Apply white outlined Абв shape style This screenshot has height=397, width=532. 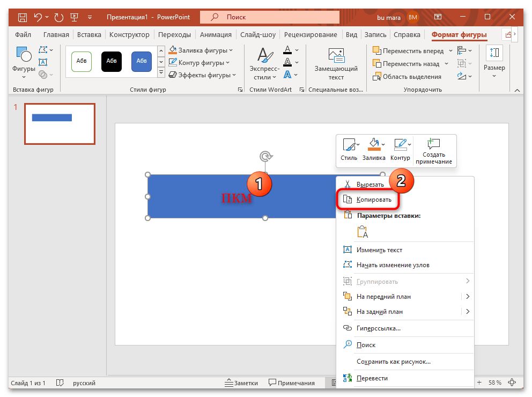[82, 61]
